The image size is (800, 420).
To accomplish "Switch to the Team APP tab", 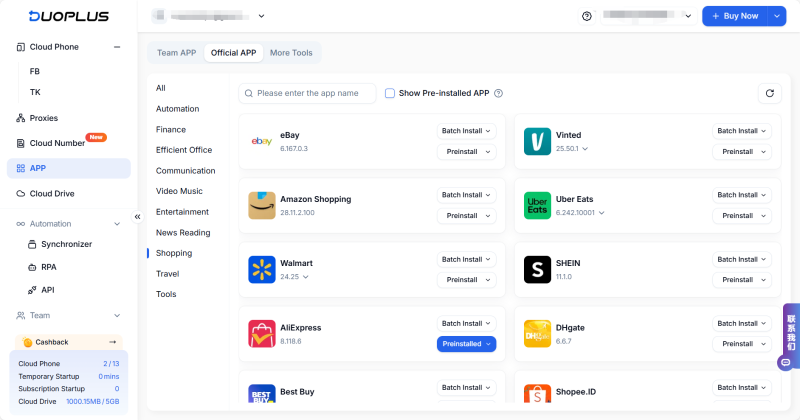I will coord(176,53).
